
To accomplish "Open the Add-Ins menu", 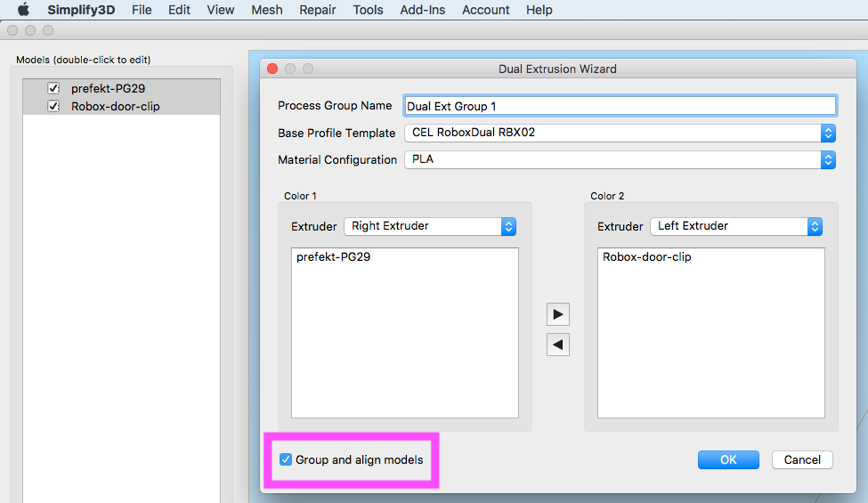I will pyautogui.click(x=422, y=10).
